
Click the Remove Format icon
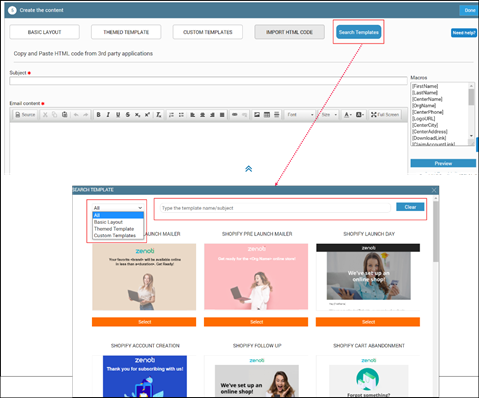[x=159, y=115]
